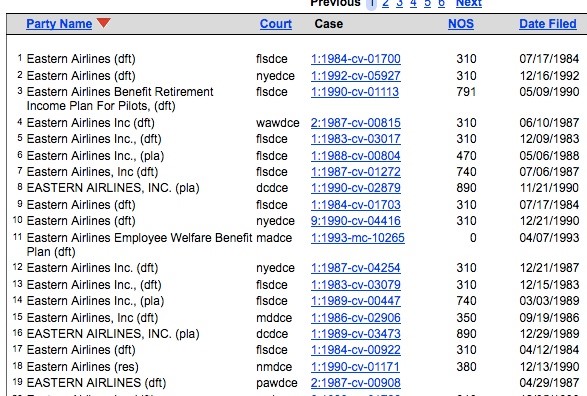Click court code 'nmdce'
The height and width of the screenshot is (396, 587).
coord(274,367)
